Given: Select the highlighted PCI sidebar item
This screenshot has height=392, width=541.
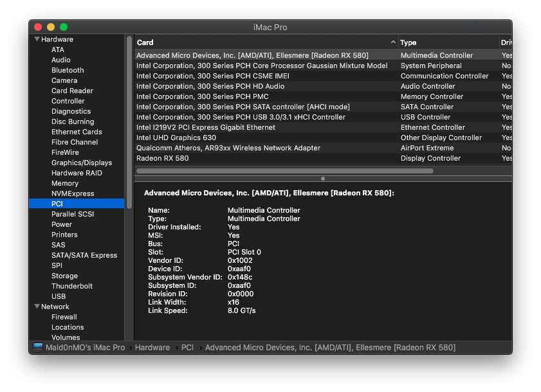Looking at the screenshot, I should point(77,204).
